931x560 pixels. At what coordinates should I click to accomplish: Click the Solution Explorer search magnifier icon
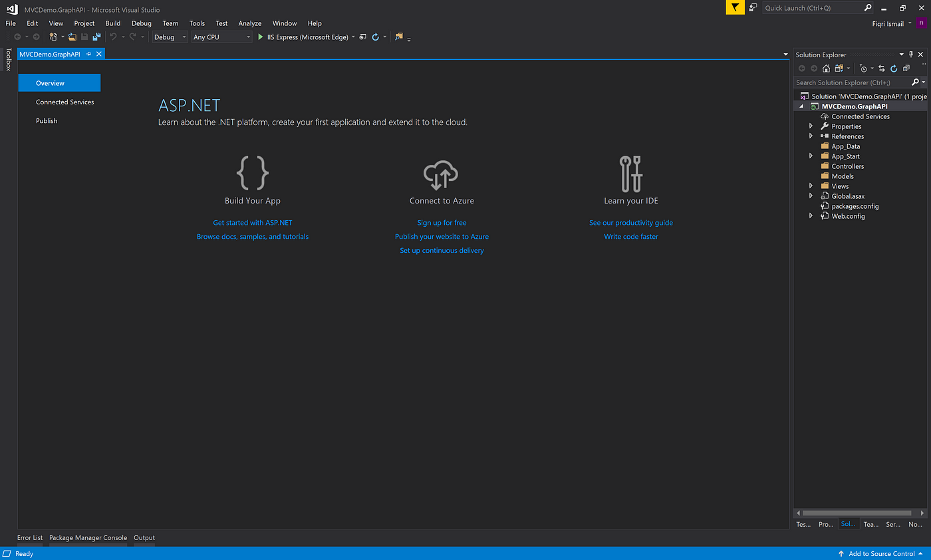click(x=915, y=82)
